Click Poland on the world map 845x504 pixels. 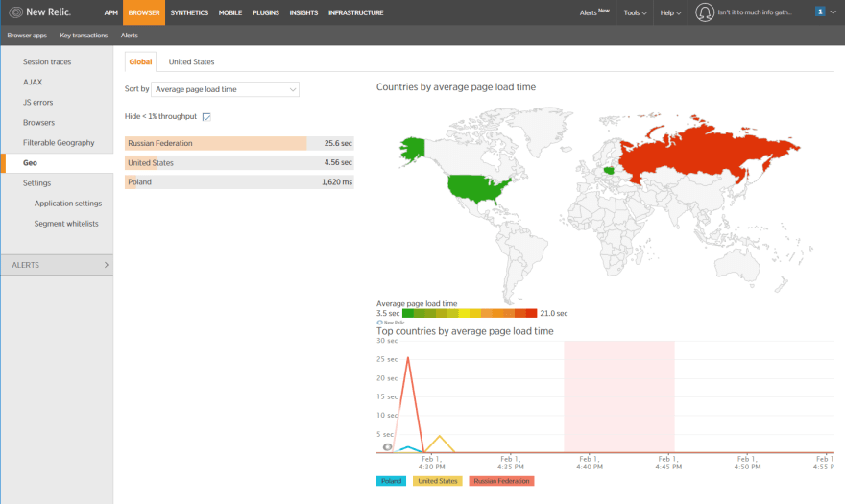click(x=609, y=171)
